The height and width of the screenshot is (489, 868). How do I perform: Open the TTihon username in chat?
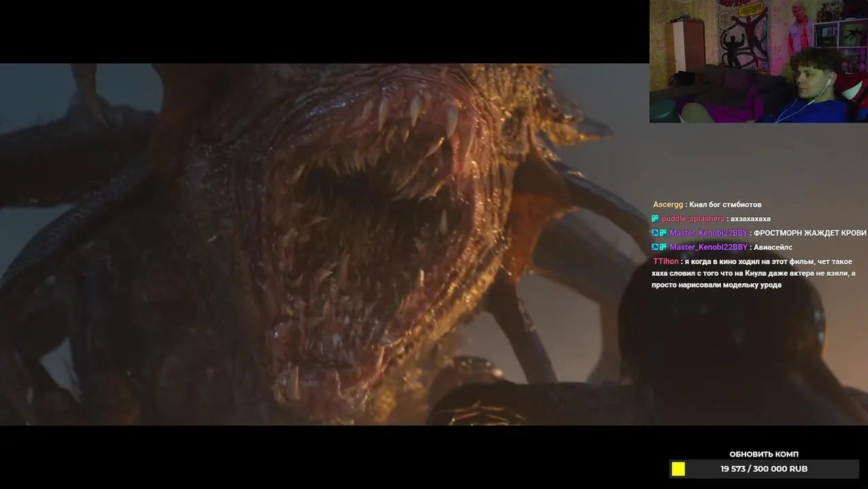tap(665, 261)
